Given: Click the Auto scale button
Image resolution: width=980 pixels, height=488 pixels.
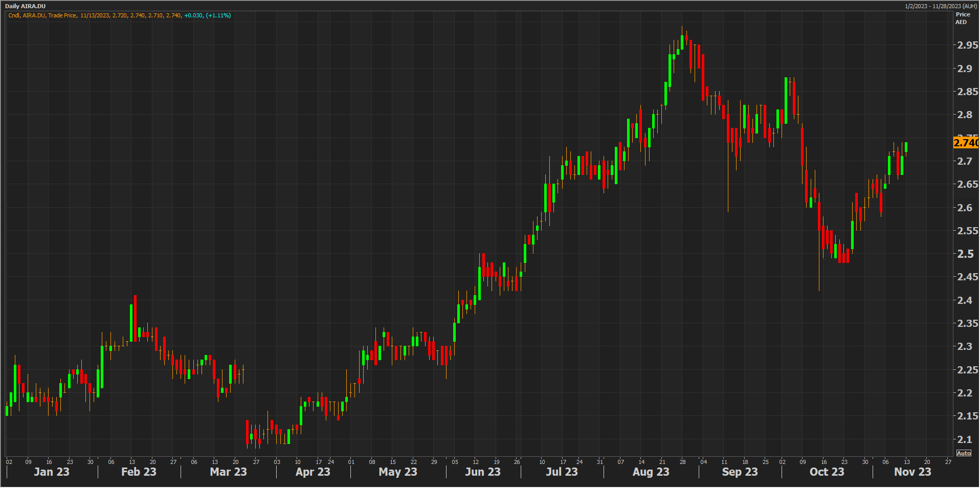Looking at the screenshot, I should 964,453.
